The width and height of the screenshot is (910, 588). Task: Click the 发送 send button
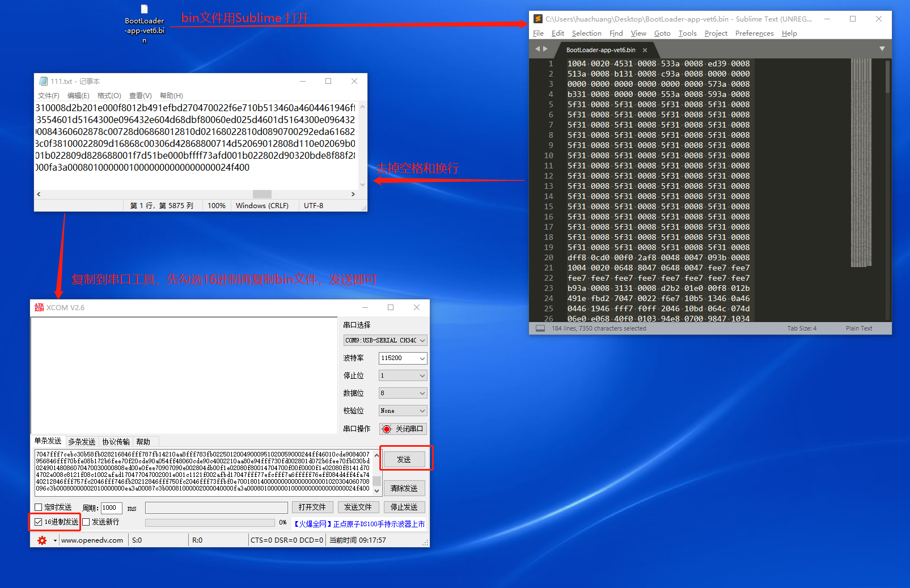(405, 459)
